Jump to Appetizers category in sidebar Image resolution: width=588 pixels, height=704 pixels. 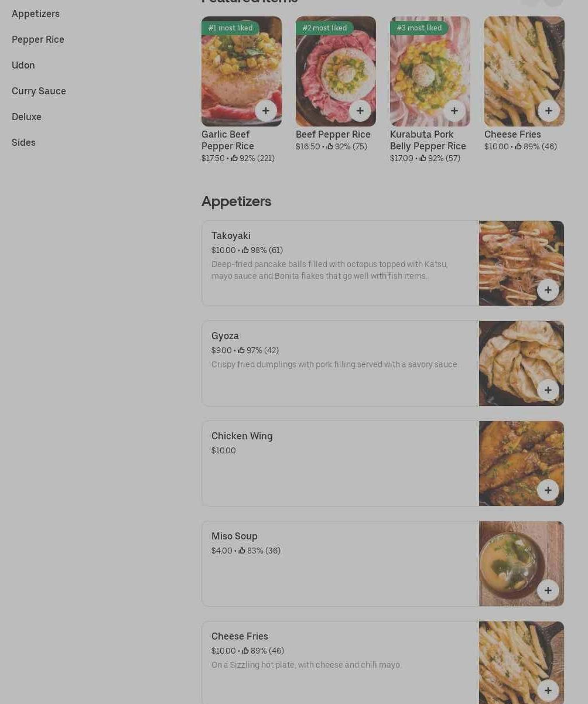(x=36, y=13)
